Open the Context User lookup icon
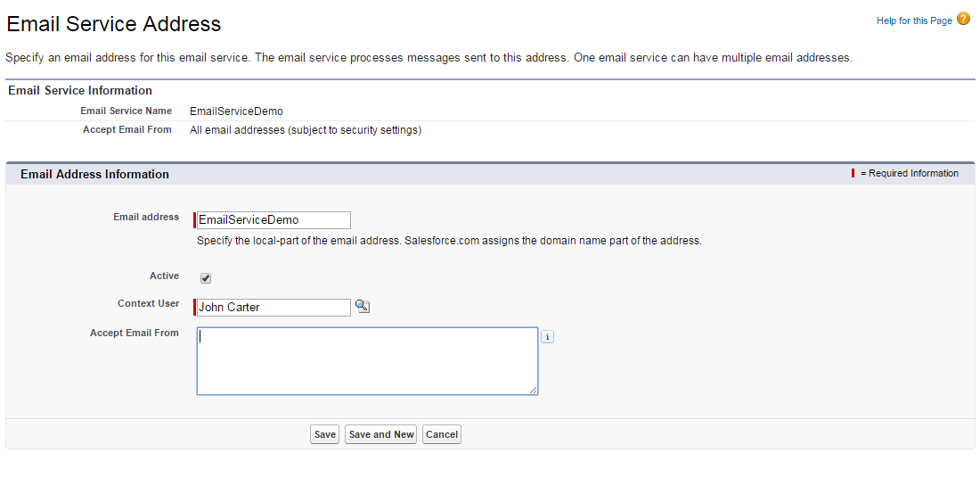980x486 pixels. (x=362, y=307)
